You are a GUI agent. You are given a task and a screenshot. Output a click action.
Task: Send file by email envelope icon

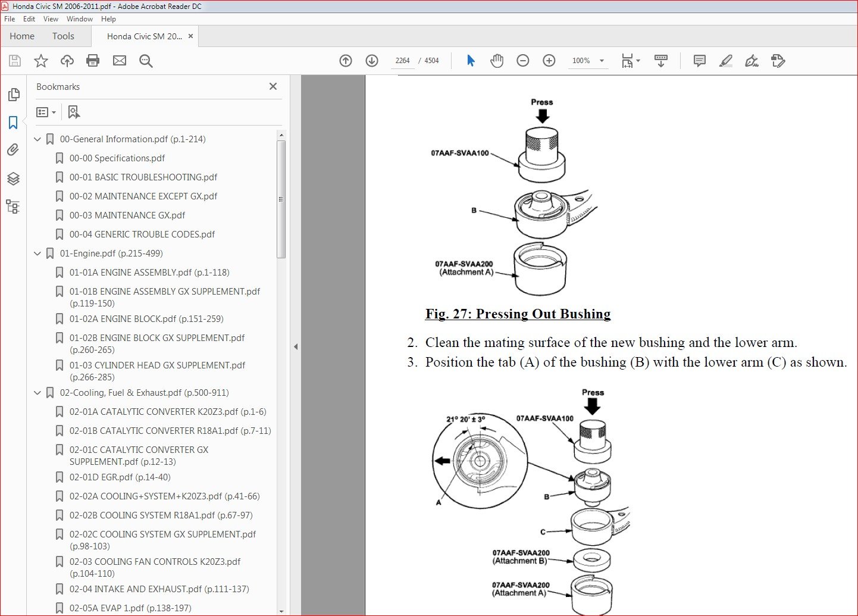point(120,61)
